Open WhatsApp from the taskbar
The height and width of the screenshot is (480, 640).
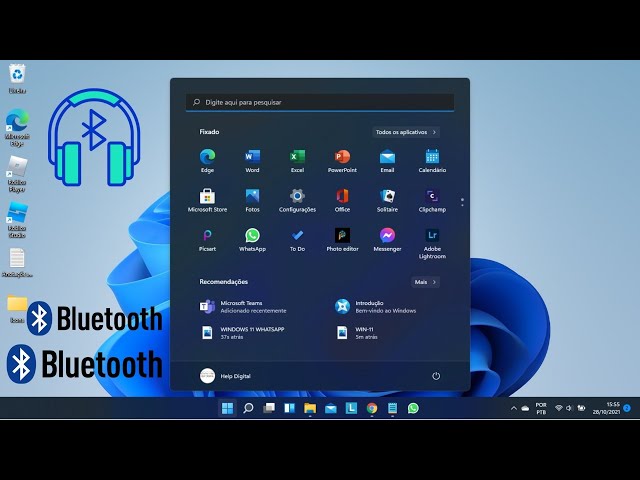(413, 408)
